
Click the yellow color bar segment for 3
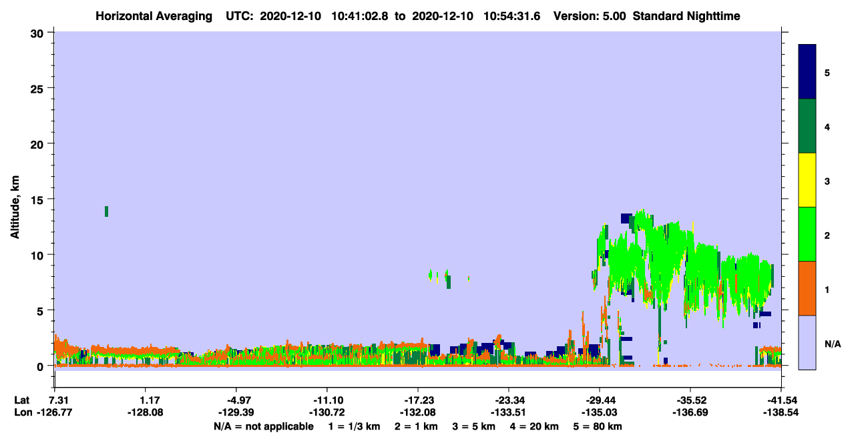807,180
